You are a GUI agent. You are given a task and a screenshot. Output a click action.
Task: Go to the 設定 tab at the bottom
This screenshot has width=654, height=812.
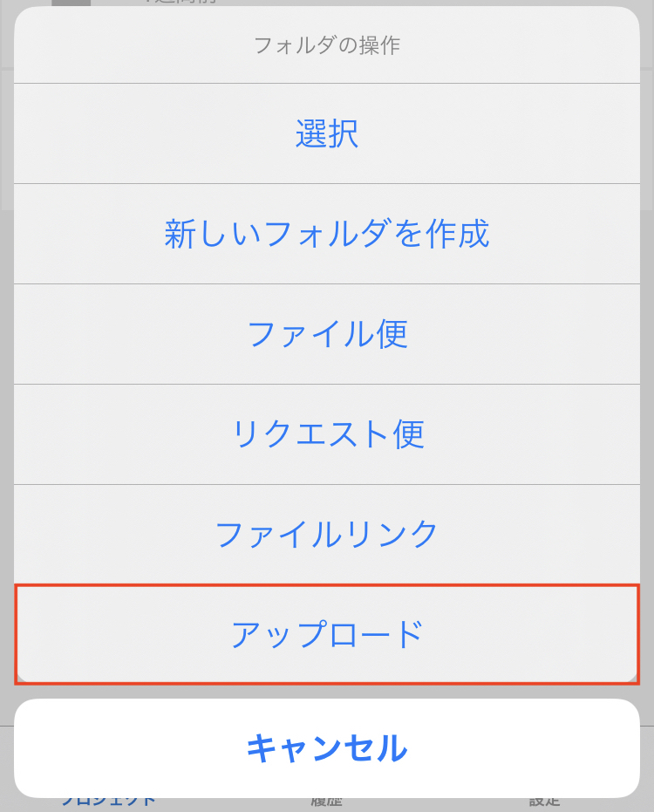(545, 802)
